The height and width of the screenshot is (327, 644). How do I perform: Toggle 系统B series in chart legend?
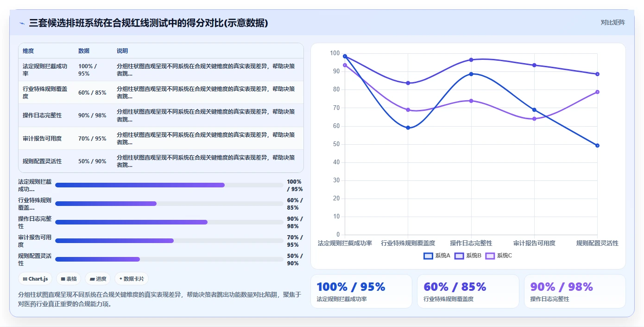tap(468, 256)
